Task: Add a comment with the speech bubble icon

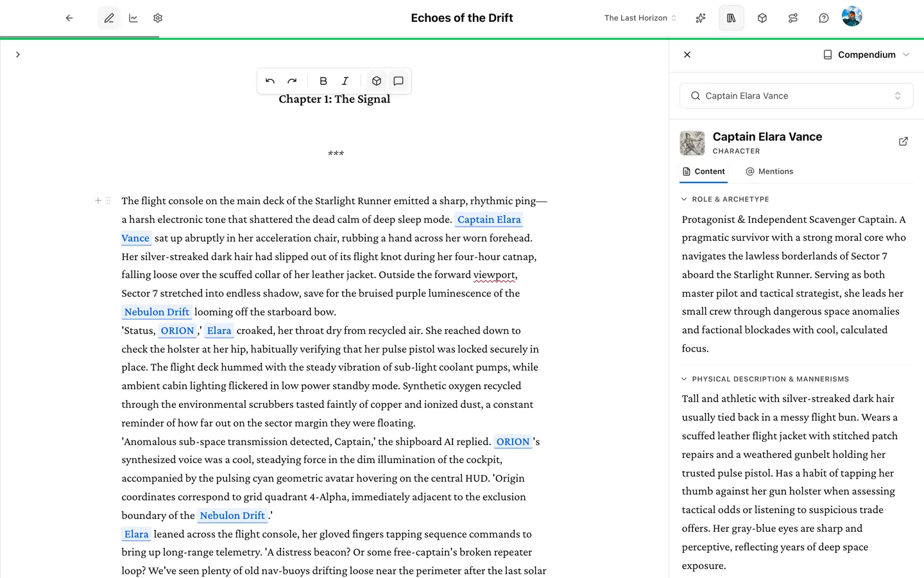Action: [398, 81]
